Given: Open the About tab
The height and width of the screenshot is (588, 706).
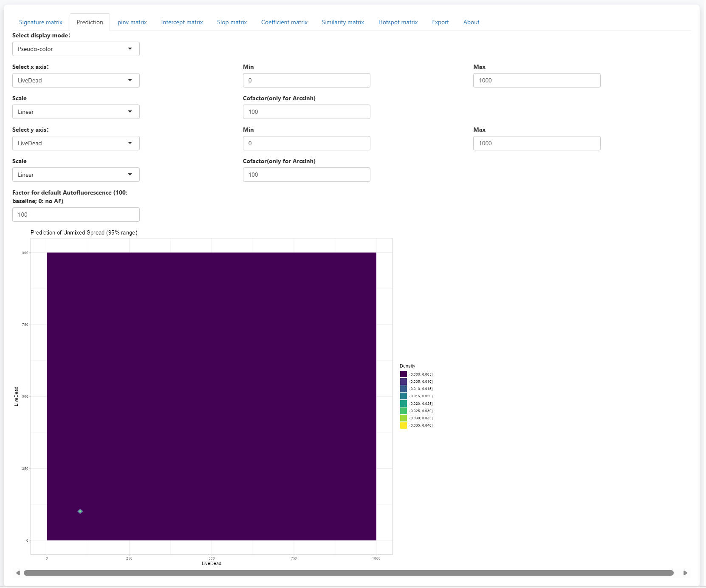Looking at the screenshot, I should coord(471,22).
